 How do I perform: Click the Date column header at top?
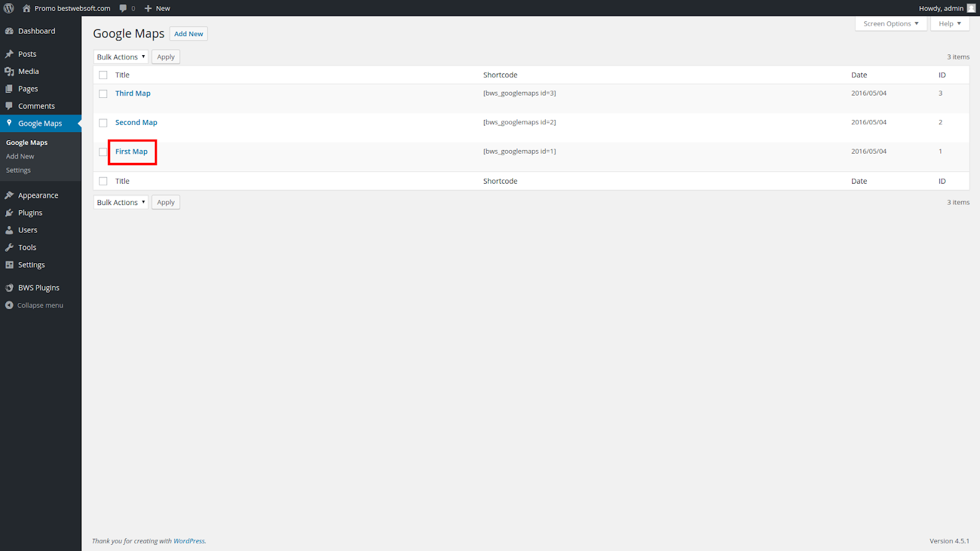click(x=859, y=75)
